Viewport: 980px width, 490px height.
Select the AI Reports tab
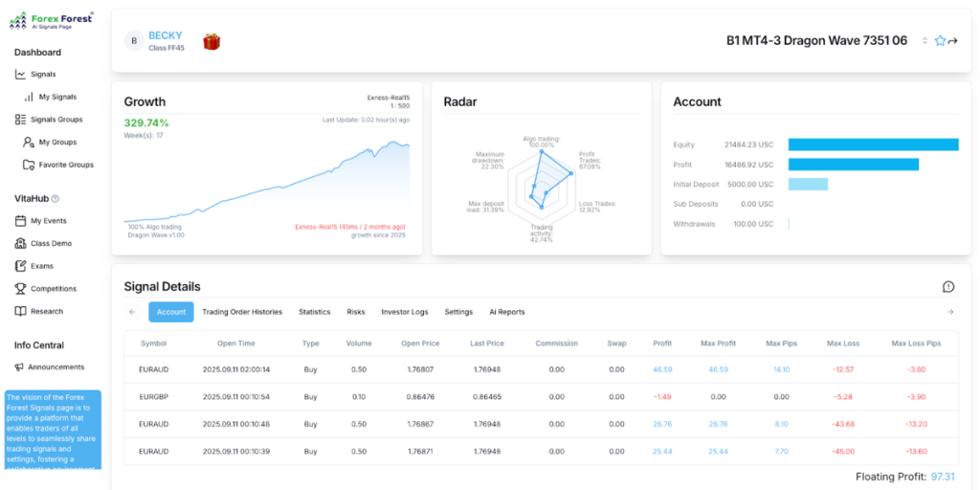[x=506, y=312]
